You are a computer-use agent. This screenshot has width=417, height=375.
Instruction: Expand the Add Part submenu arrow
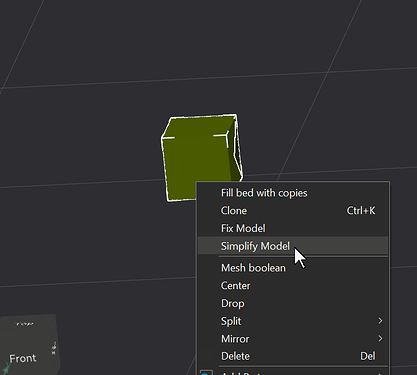coord(380,373)
